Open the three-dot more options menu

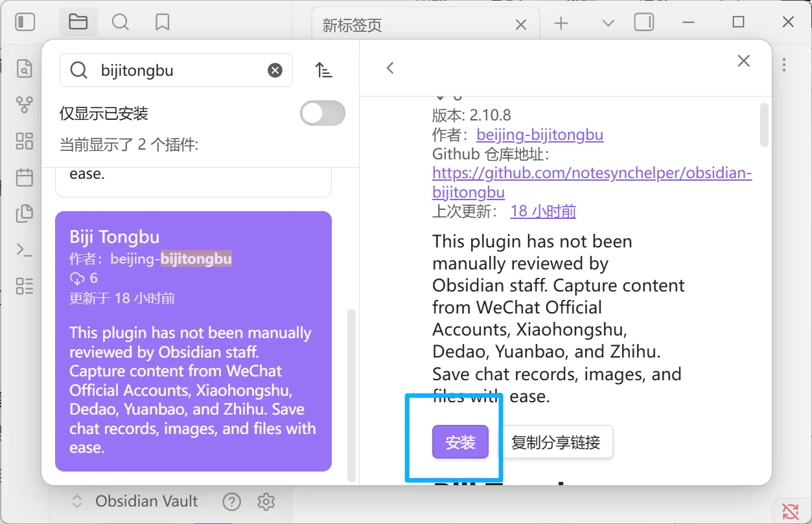click(784, 65)
